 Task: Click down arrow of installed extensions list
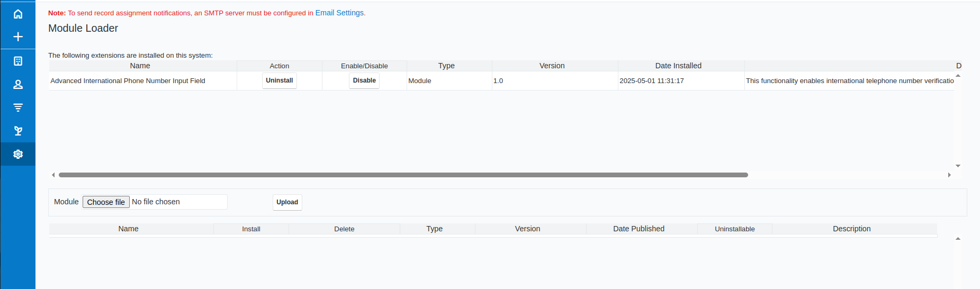(958, 166)
